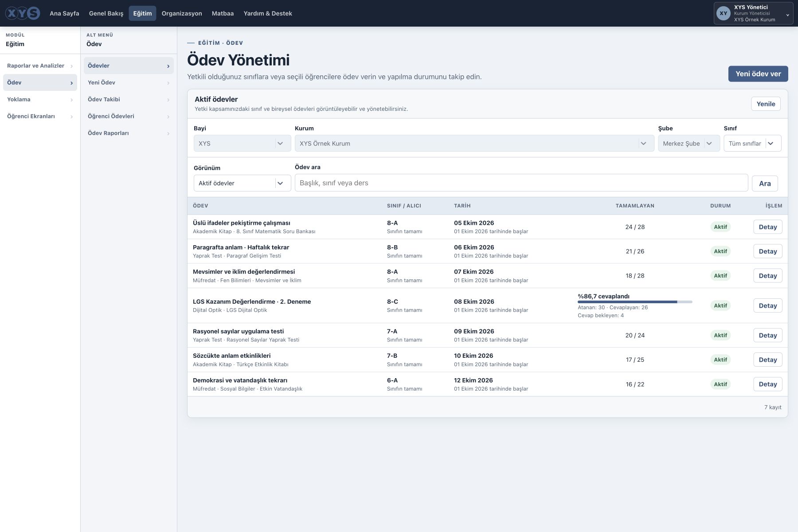
Task: Click the Yenile button
Action: [766, 104]
